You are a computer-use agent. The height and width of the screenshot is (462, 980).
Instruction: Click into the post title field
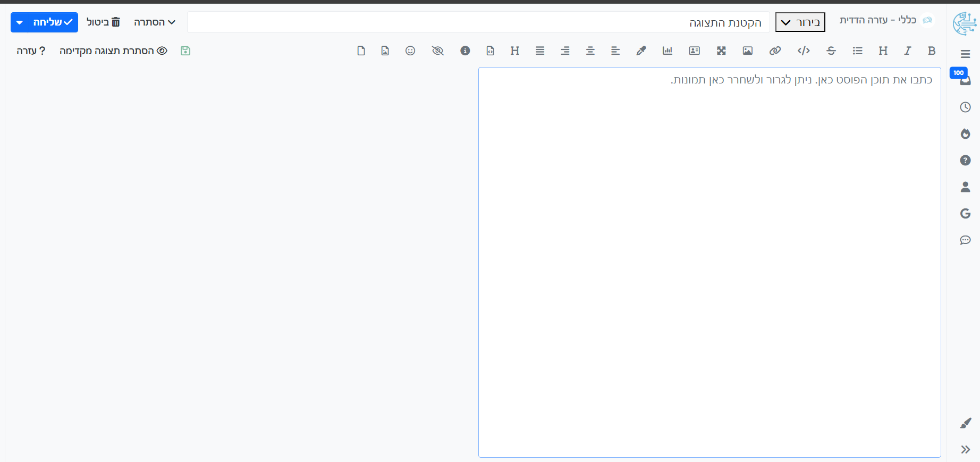click(x=478, y=22)
